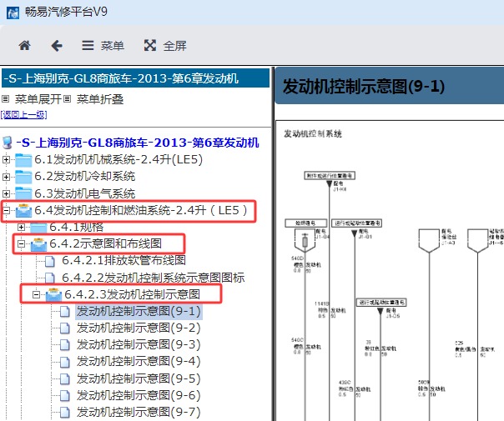The image size is (504, 421).
Task: Click the blue title bar -S-上海别克-GL8商旅车
Action: [x=135, y=78]
